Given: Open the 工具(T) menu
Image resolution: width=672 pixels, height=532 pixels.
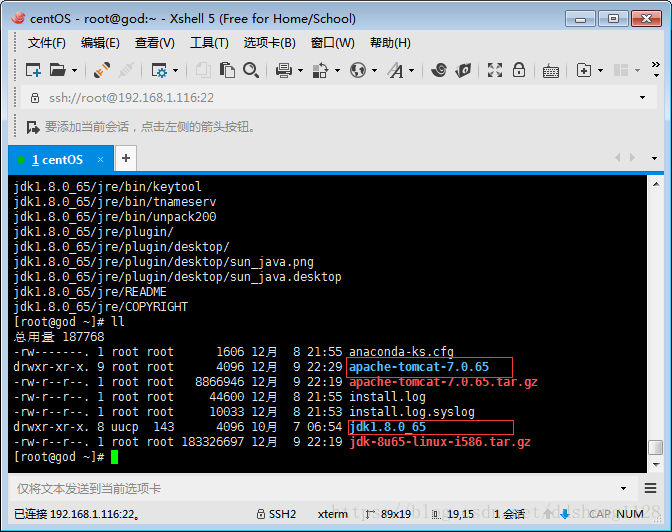Looking at the screenshot, I should click(x=209, y=43).
